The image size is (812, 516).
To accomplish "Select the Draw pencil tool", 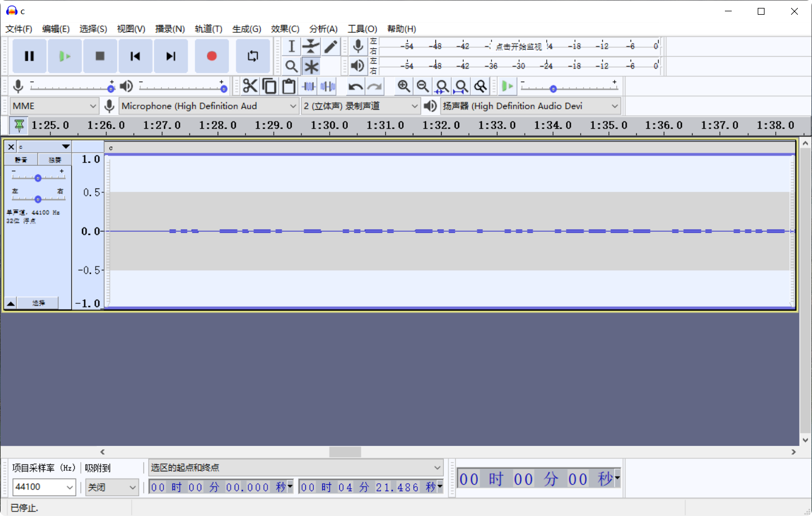I will [331, 47].
